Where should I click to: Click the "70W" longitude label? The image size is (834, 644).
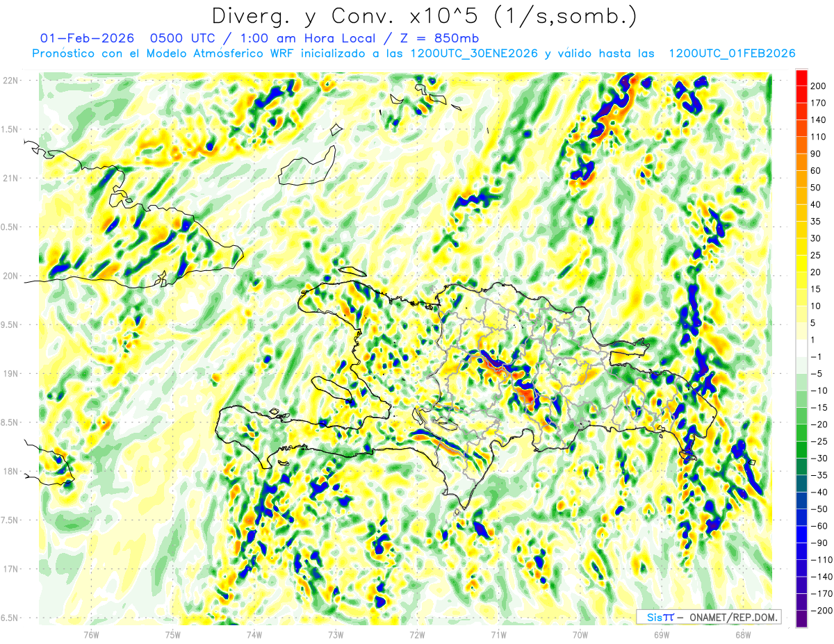[x=580, y=635]
